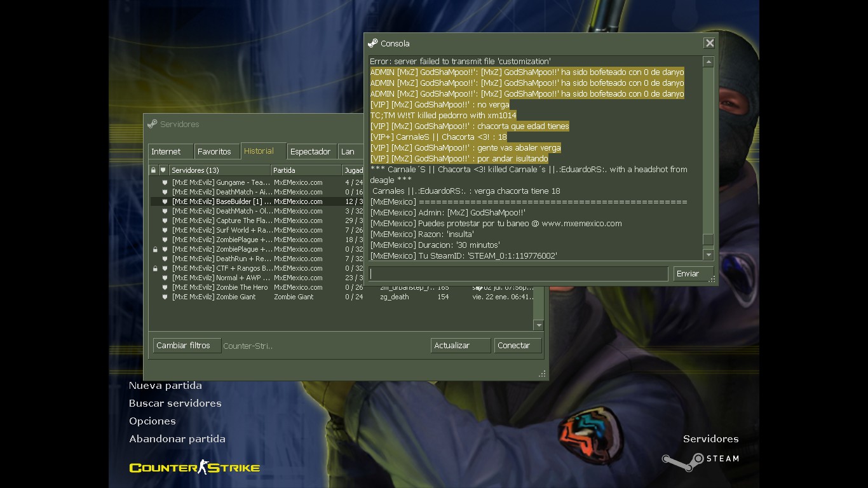This screenshot has width=868, height=488.
Task: Select the Zombie The Hero server row
Action: [257, 287]
